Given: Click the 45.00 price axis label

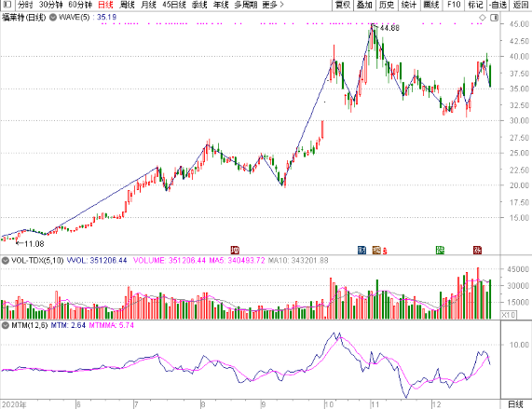Looking at the screenshot, I should pos(519,24).
